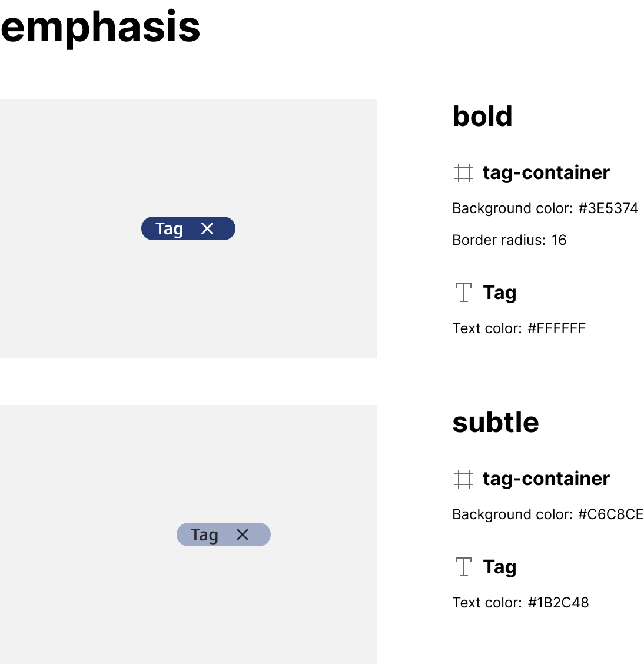
Task: Select the Tag text layer name under bold
Action: tap(499, 293)
